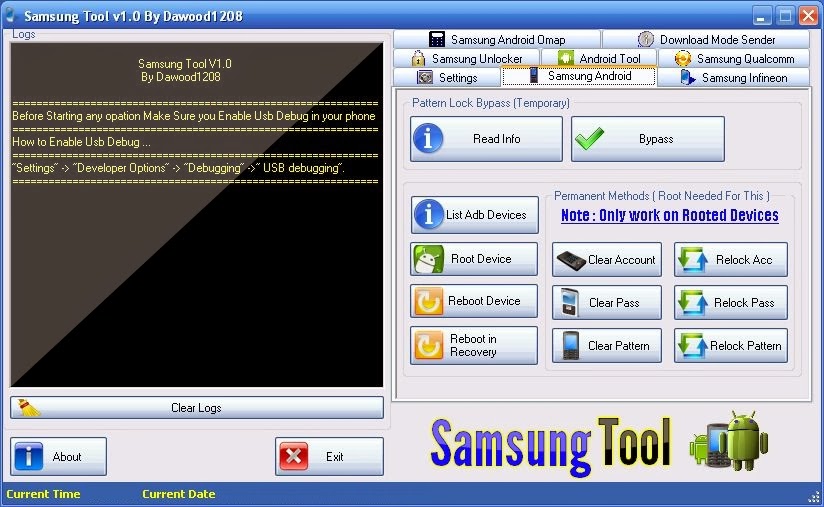Image resolution: width=824 pixels, height=507 pixels.
Task: Click the blue info icon on Read Info
Action: click(428, 139)
